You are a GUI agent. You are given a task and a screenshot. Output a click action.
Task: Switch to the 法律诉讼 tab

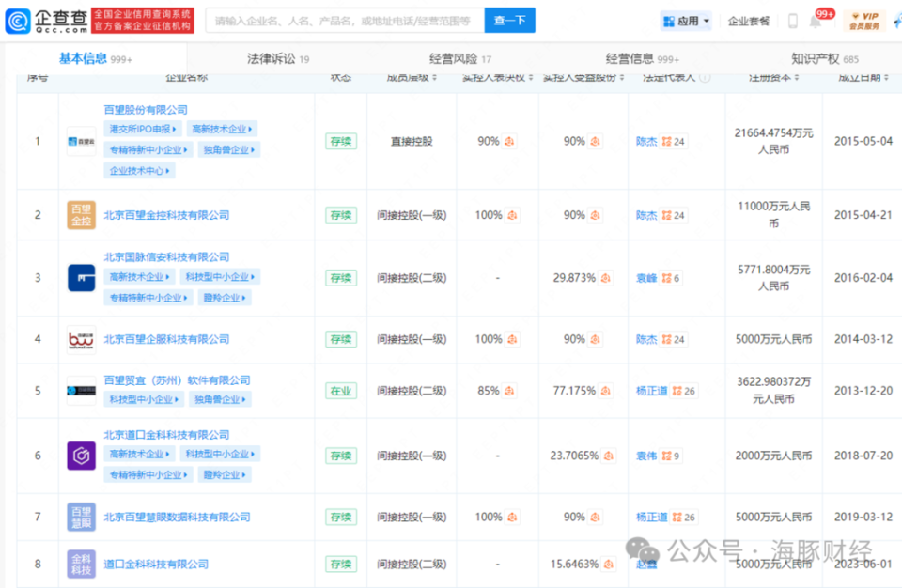point(272,56)
